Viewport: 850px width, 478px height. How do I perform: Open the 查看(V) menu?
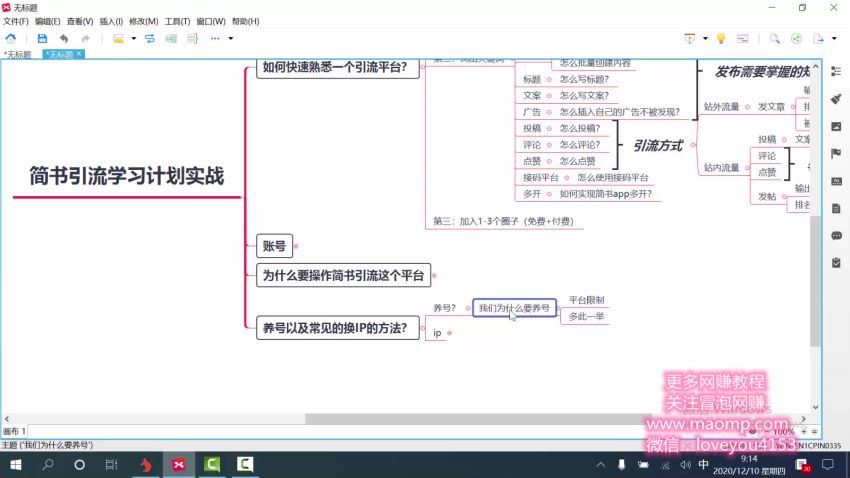click(x=80, y=21)
